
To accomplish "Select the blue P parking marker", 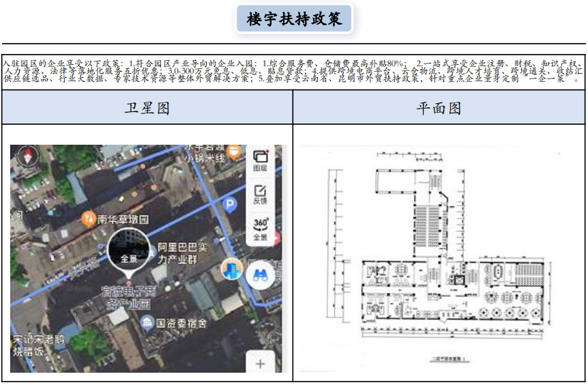I will click(x=229, y=205).
